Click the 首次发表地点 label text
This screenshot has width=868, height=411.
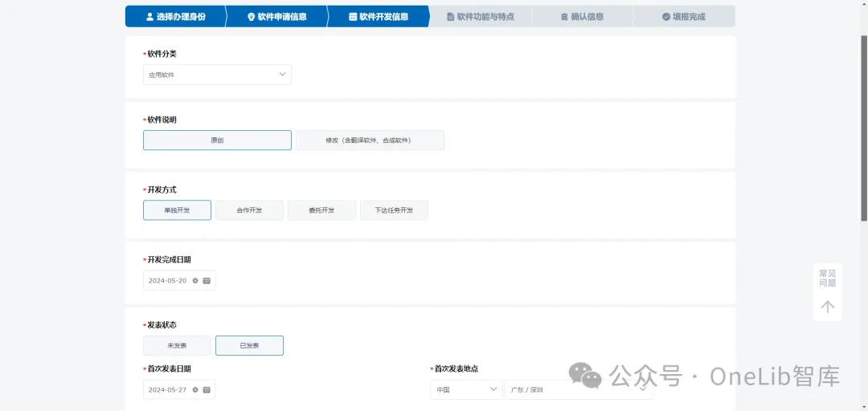[x=457, y=368]
